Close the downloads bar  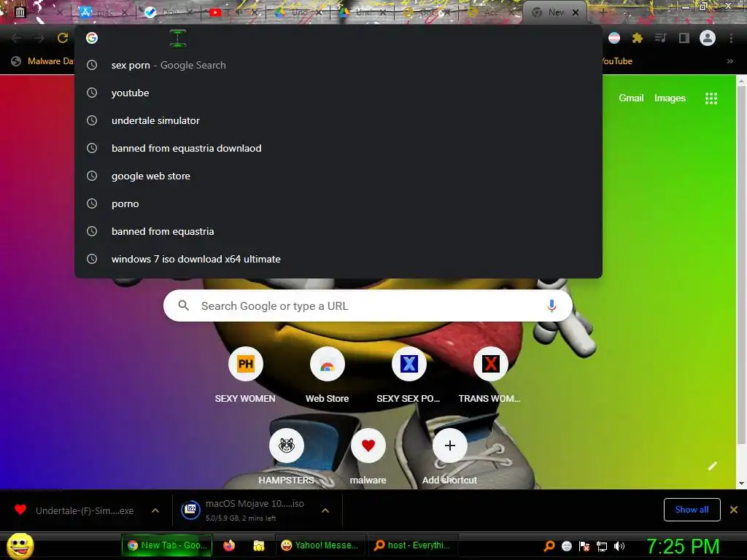734,510
